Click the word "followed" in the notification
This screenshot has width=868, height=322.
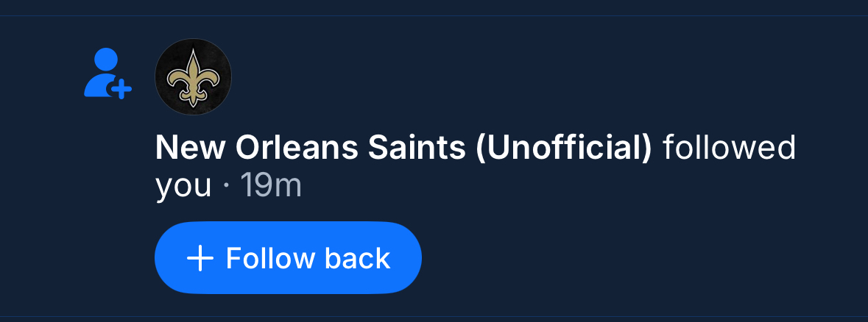[x=729, y=150]
